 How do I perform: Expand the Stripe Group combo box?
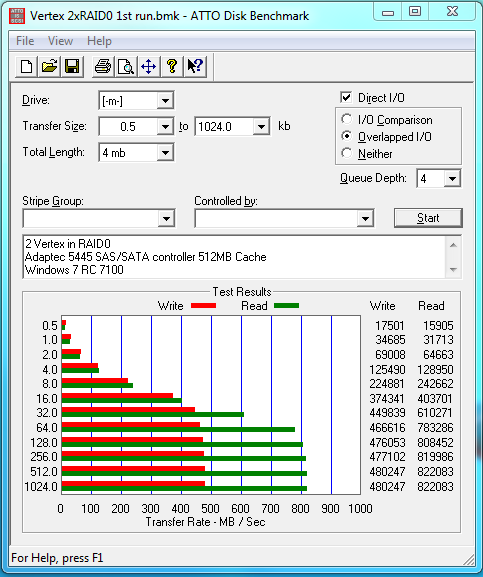click(x=166, y=219)
